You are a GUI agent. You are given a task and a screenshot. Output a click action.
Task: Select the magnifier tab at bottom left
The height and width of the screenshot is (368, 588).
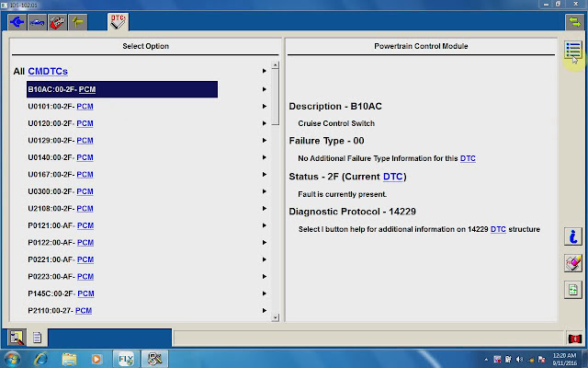point(17,338)
